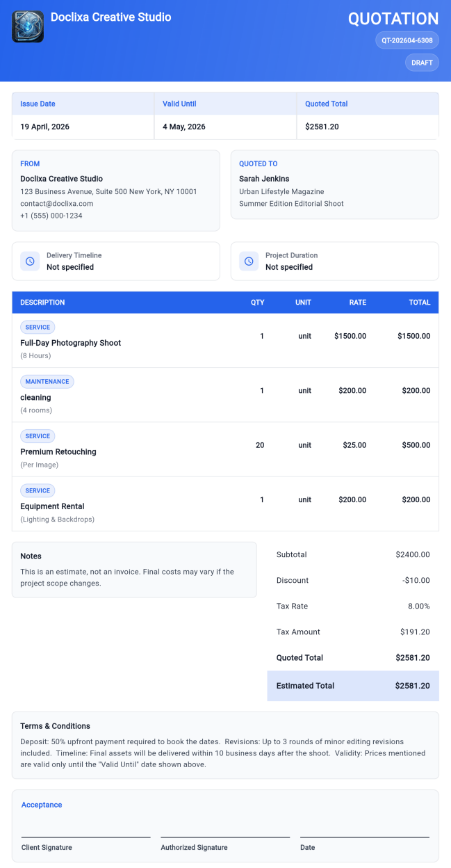Click the Doclixa Creative Studio logo icon
This screenshot has height=868, width=451.
click(28, 26)
